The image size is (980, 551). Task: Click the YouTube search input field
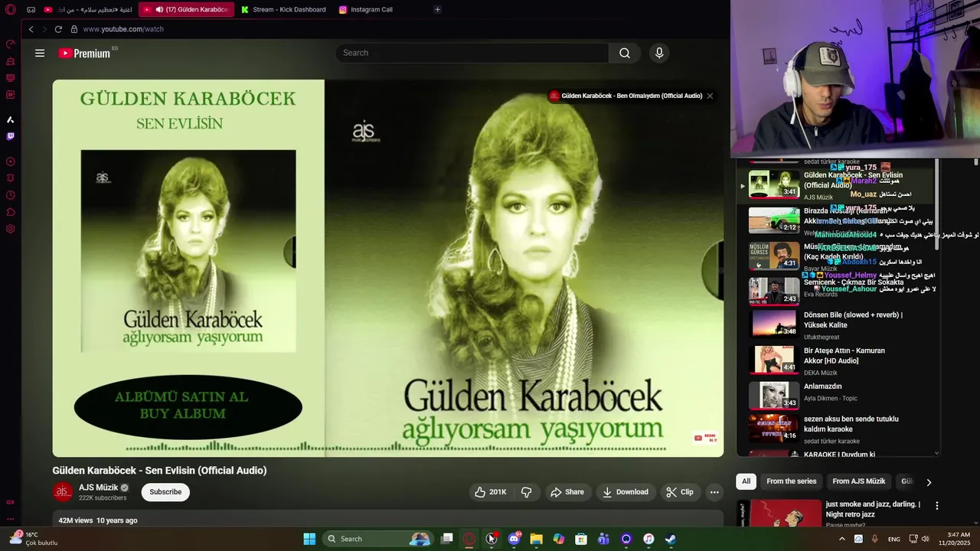[x=472, y=53]
